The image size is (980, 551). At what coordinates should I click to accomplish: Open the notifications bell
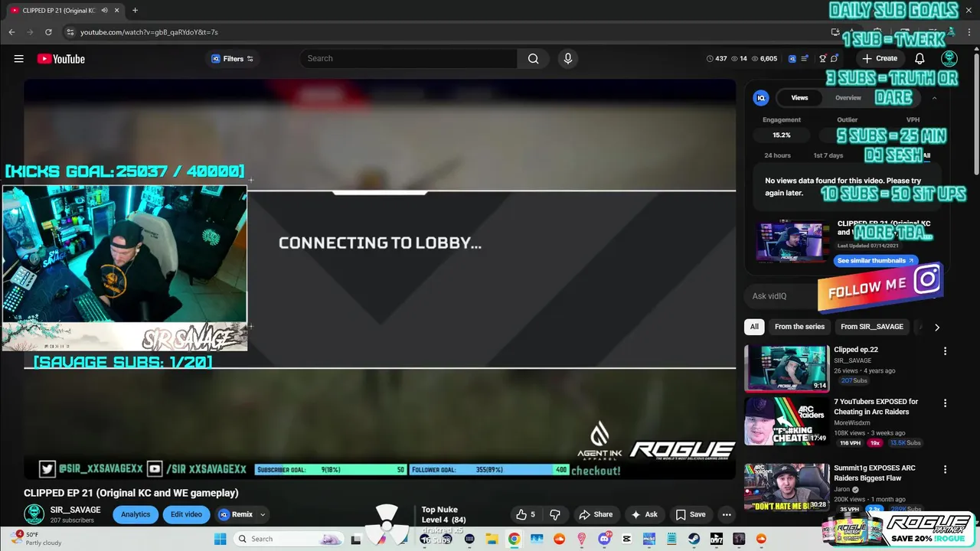(x=920, y=59)
